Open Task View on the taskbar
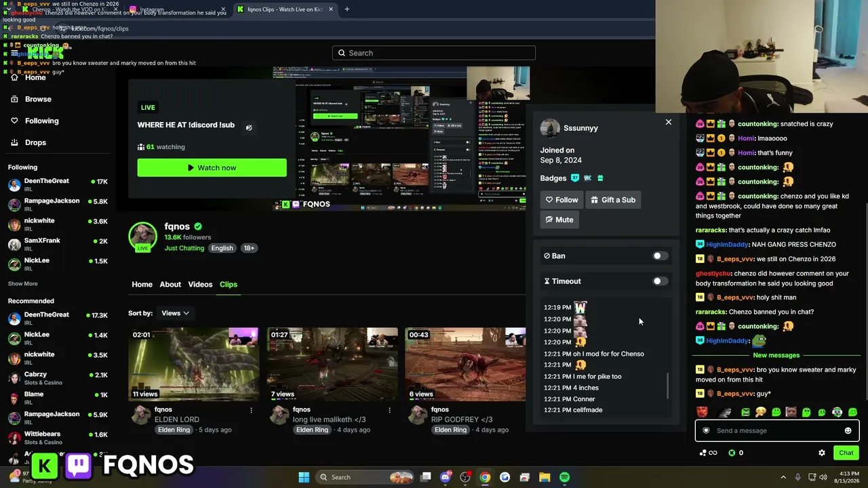868x488 pixels. pos(425,477)
